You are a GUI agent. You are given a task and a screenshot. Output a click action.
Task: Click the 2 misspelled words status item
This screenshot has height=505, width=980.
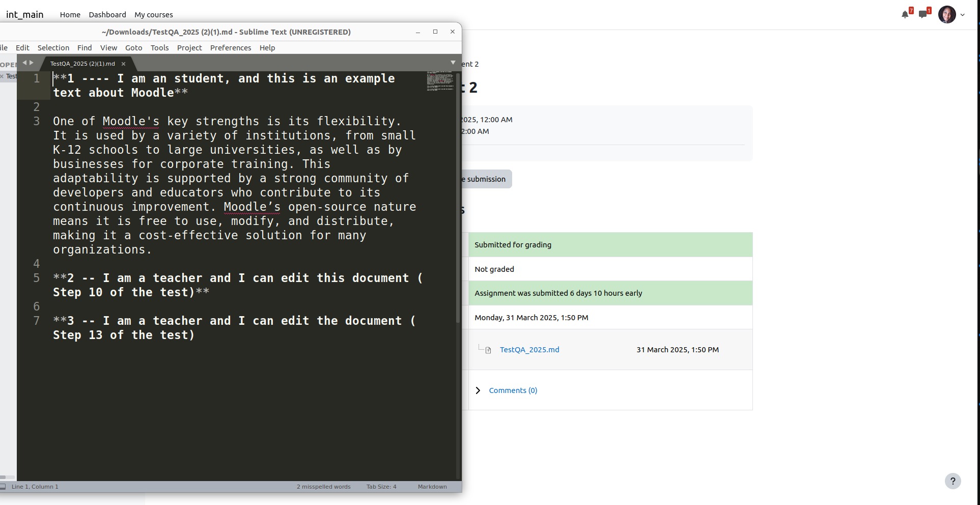tap(324, 487)
